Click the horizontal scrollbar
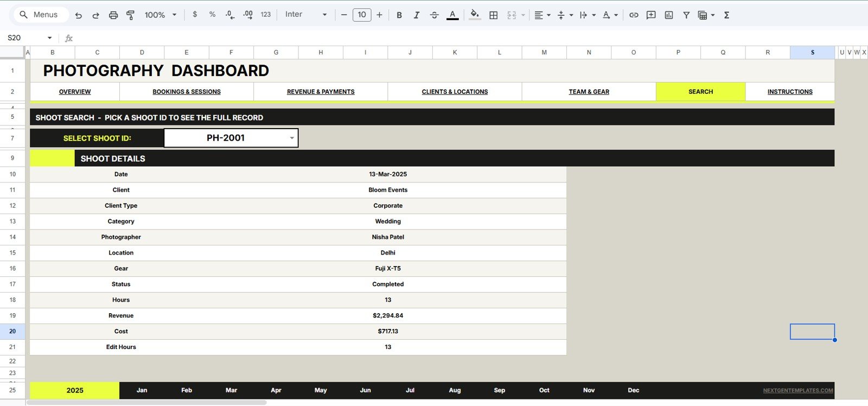 coord(146,403)
